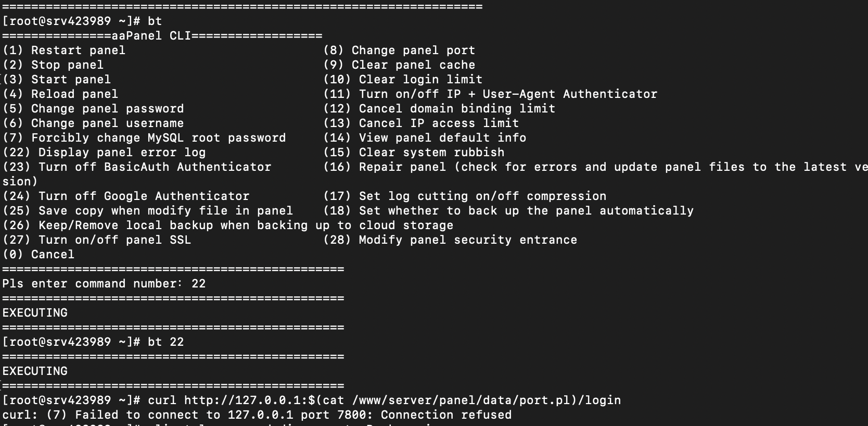Screen dimensions: 868x426
Task: Click "(23) Turn off BasicAuth Authenticator" line
Action: pos(137,167)
